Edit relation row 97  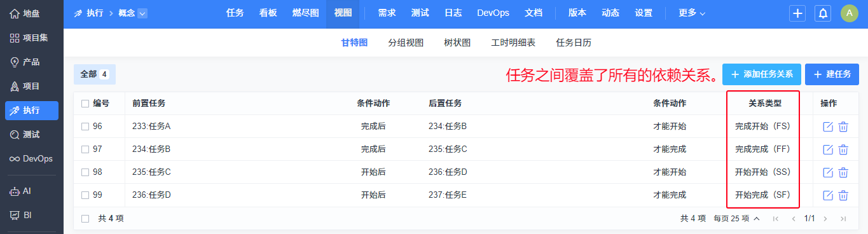click(x=828, y=149)
